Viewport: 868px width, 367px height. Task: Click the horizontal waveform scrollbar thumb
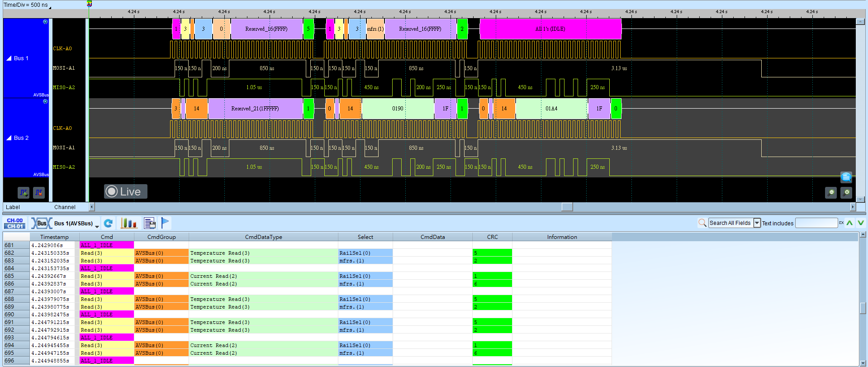[567, 207]
